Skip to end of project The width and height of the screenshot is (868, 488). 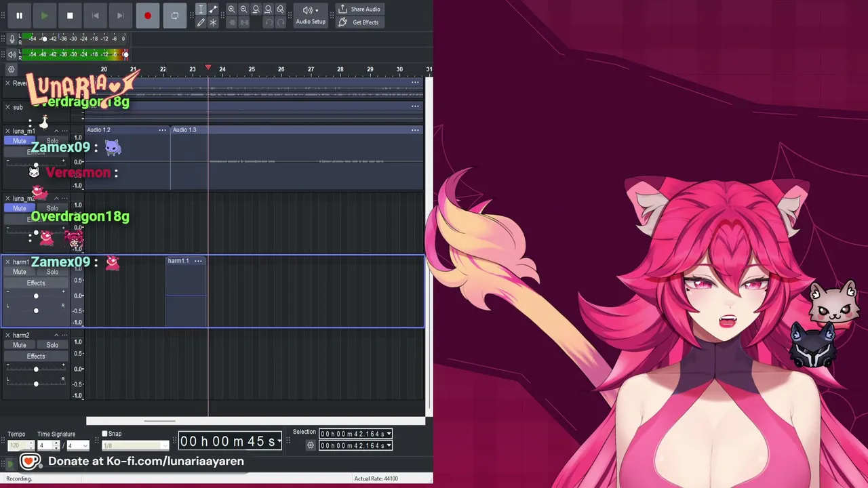point(120,16)
